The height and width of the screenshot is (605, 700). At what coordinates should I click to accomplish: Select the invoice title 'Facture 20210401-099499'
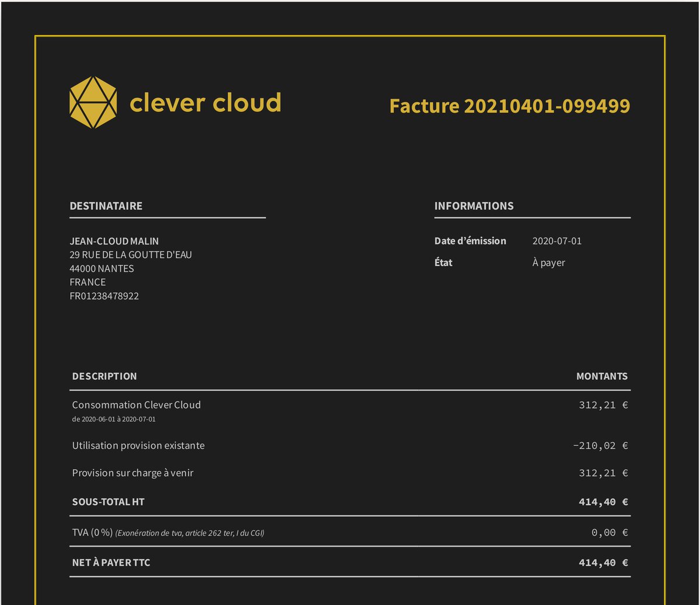pos(510,106)
